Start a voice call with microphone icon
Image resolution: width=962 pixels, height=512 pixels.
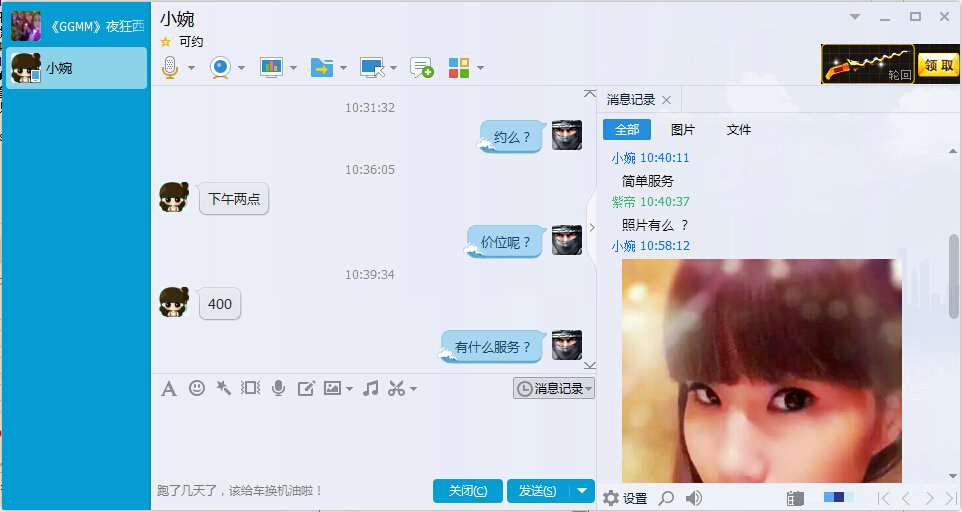tap(170, 67)
